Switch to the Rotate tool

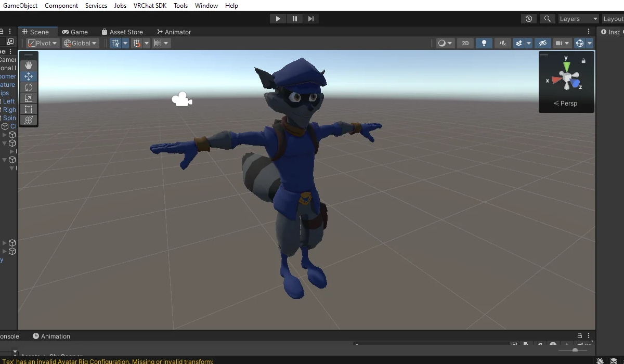29,87
